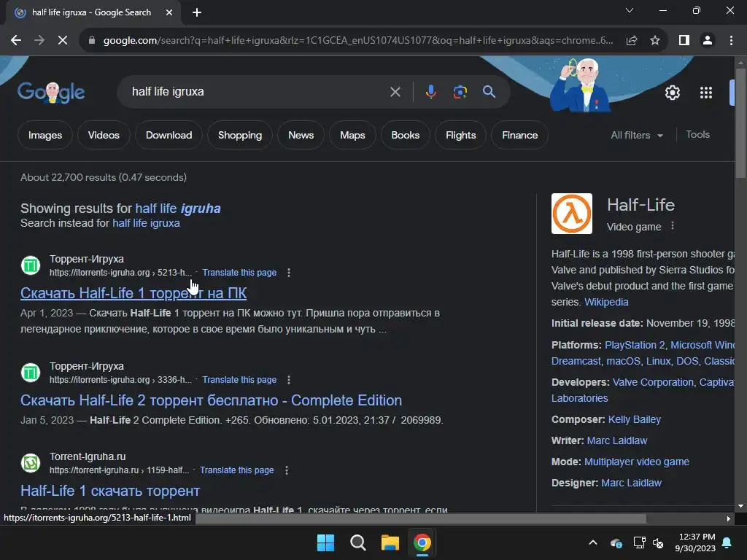The width and height of the screenshot is (747, 560).
Task: Bookmark this page with star icon
Action: click(655, 41)
